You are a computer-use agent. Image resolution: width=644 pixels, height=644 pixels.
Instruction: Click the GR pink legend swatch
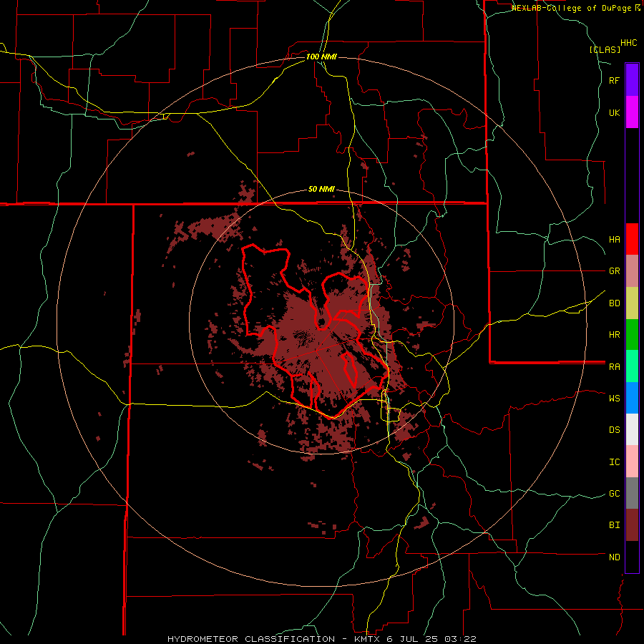632,271
